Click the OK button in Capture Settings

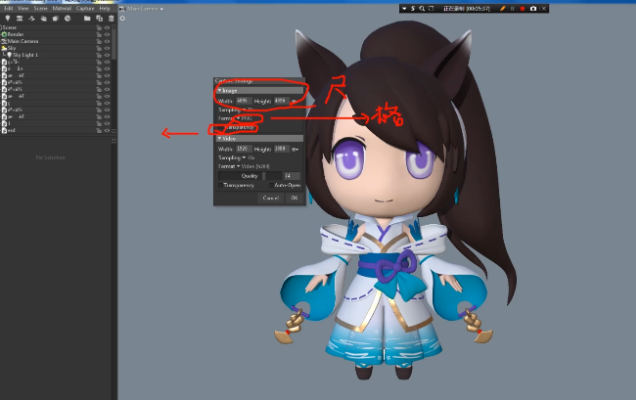294,198
